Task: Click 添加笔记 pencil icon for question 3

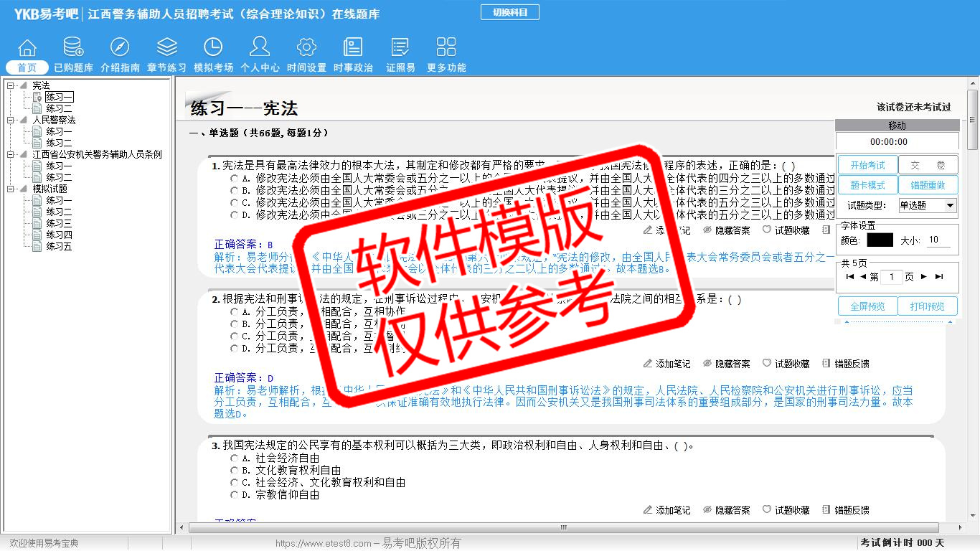Action: (x=648, y=510)
